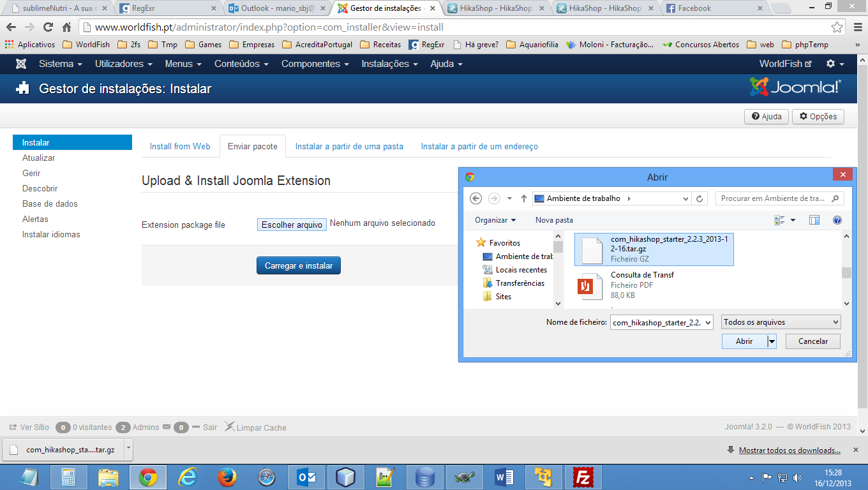Viewport: 868px width, 490px height.
Task: Click the Joomla logo icon in the admin menu
Action: (x=21, y=64)
